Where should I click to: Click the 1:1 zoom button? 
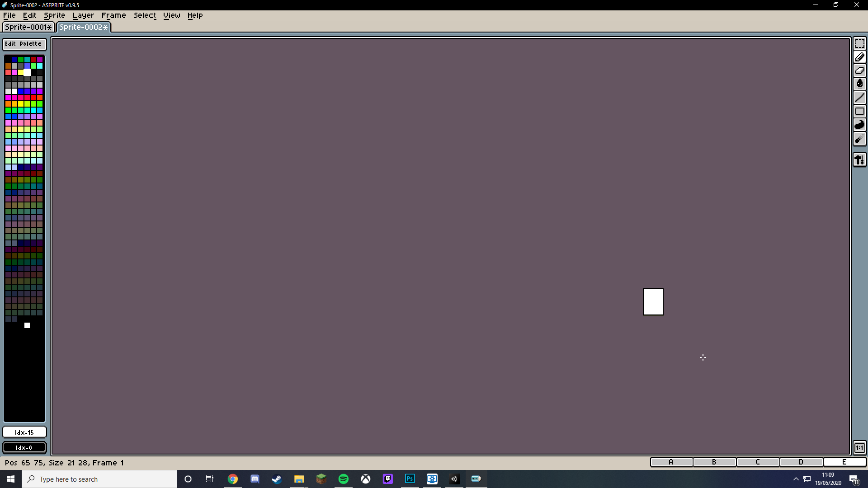coord(859,448)
